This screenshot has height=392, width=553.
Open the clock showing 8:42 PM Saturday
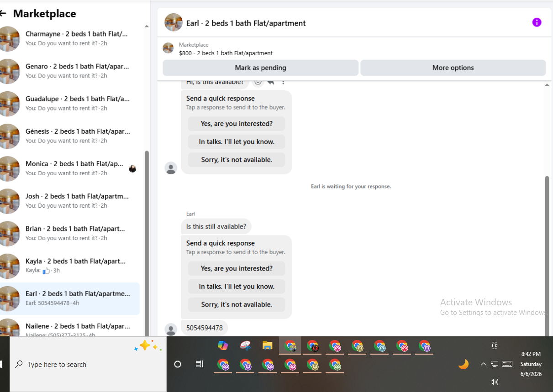coord(531,364)
